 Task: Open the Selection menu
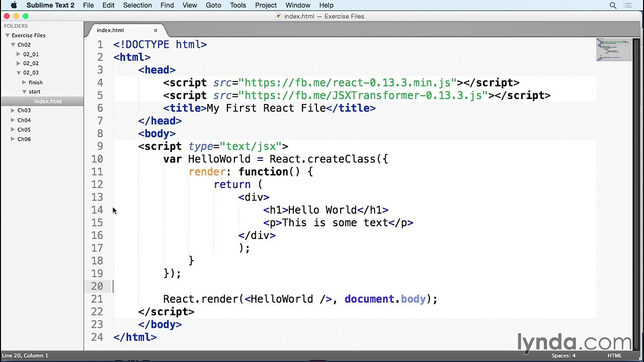[x=137, y=5]
